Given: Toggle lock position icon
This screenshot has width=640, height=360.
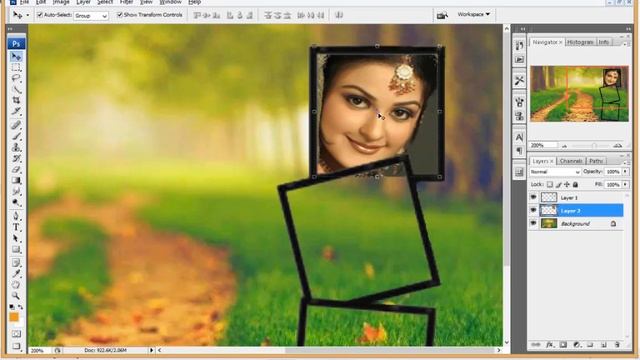Looking at the screenshot, I should coord(567,184).
